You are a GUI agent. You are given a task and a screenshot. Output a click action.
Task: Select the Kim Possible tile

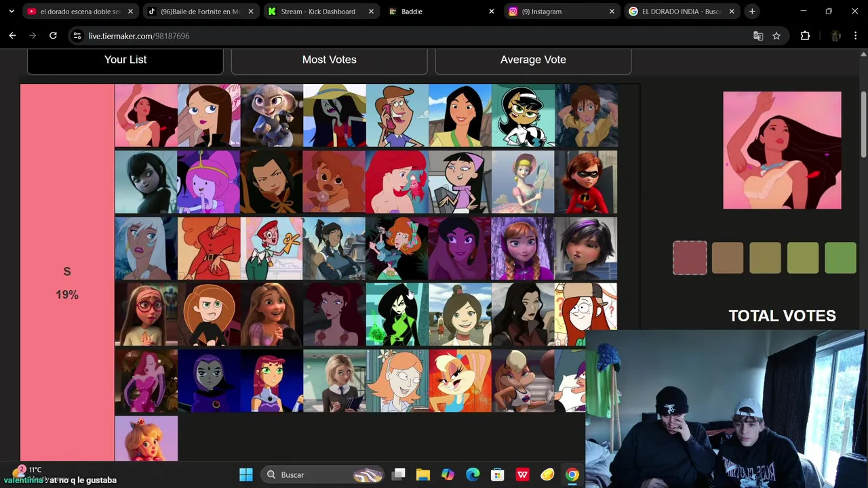tap(209, 314)
